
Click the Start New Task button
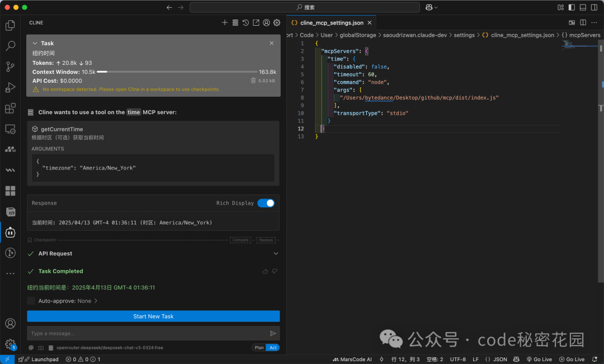(153, 316)
